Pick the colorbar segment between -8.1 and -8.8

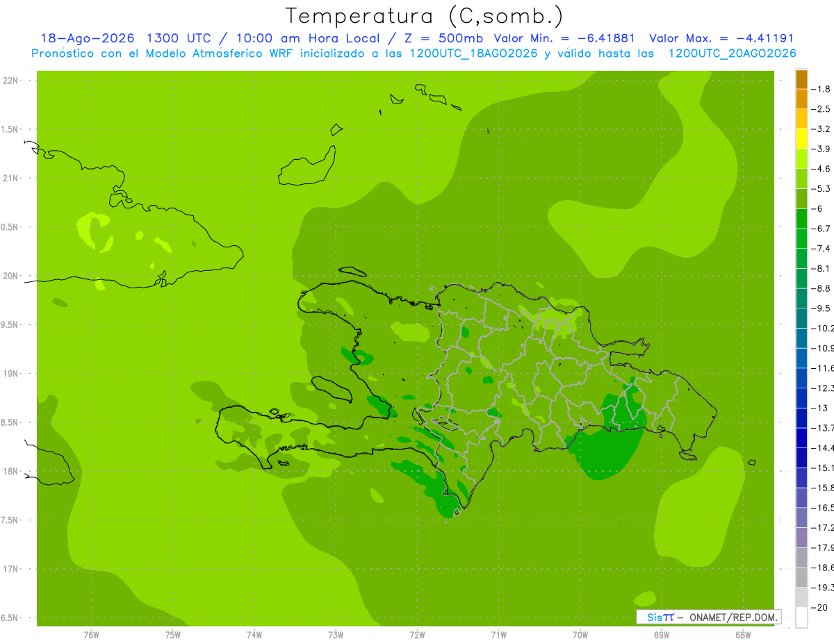801,278
